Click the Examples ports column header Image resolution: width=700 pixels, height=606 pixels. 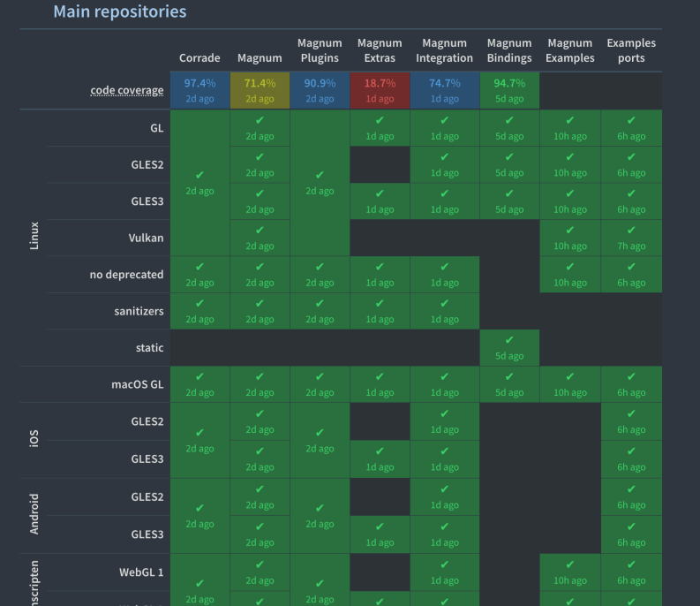(631, 50)
